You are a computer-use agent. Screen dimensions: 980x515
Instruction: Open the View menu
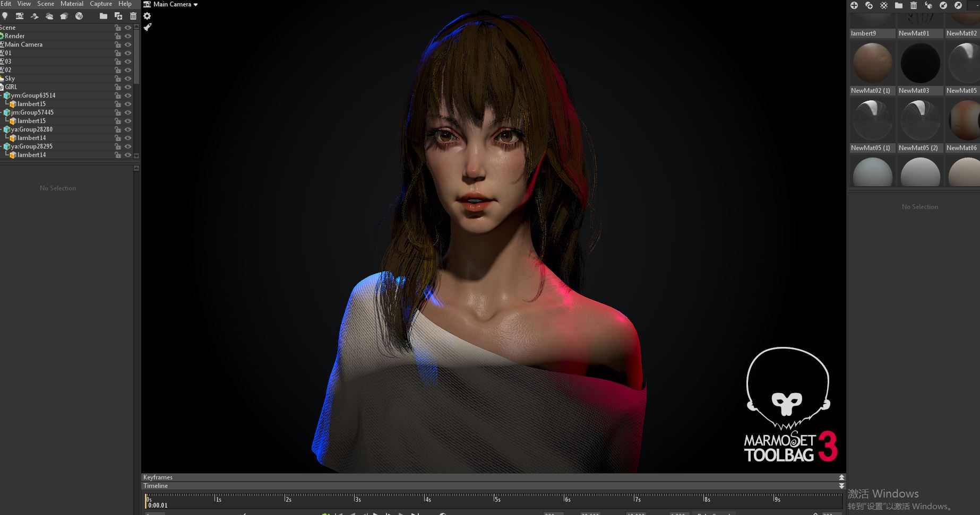[24, 4]
